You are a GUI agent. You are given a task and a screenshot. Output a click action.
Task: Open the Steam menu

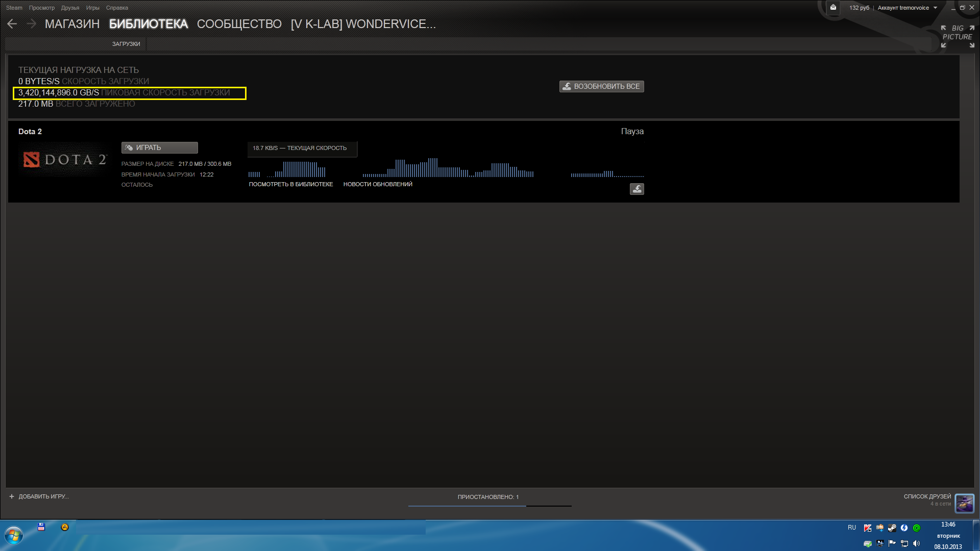click(x=14, y=8)
